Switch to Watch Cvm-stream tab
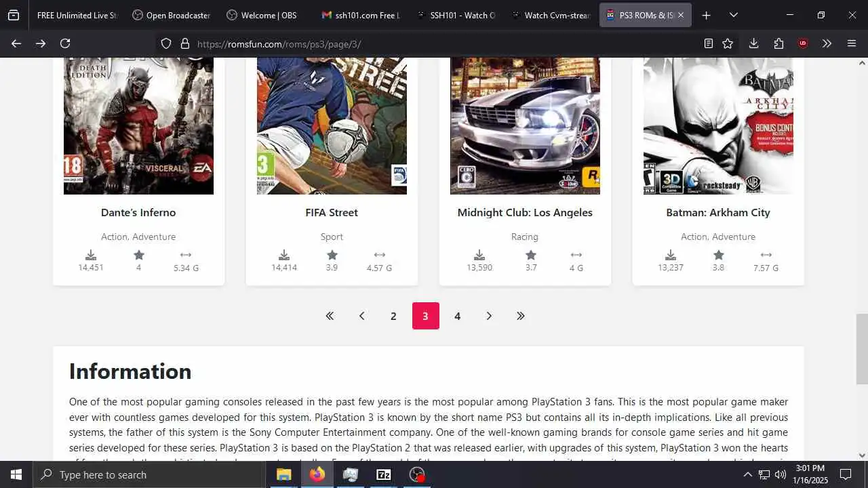The image size is (868, 488). point(551,15)
